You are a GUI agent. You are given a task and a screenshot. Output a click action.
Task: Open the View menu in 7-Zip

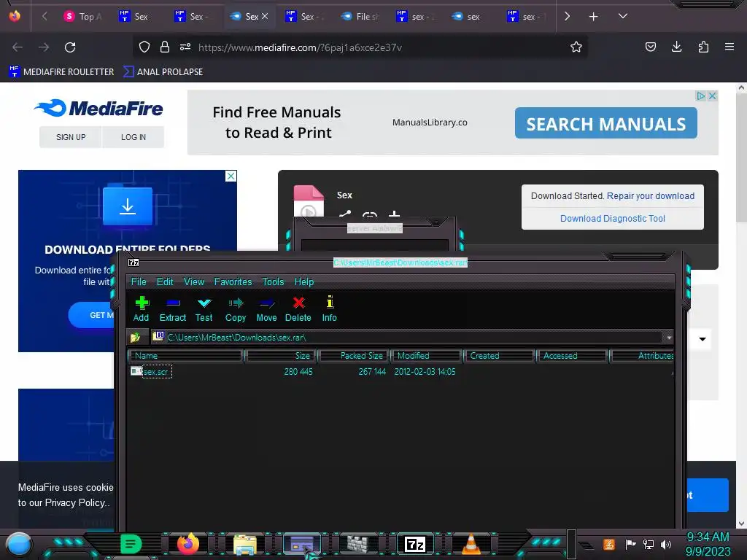(x=194, y=281)
